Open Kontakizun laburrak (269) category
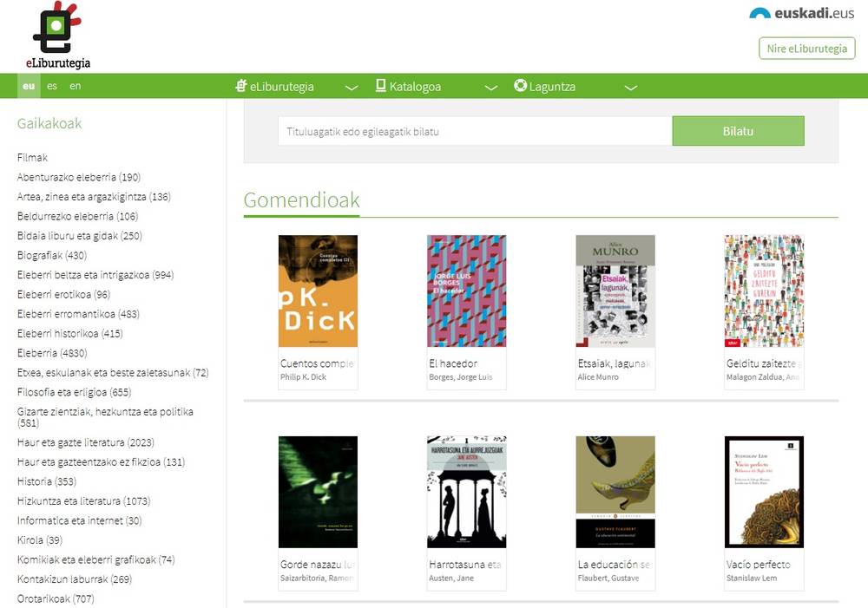The image size is (868, 608). (x=74, y=579)
